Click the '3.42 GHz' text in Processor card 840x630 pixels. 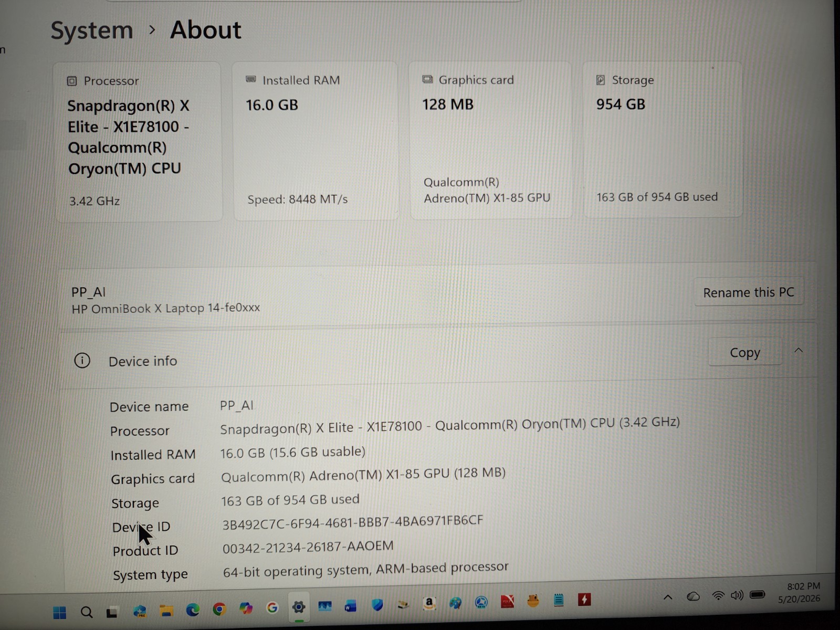(94, 201)
